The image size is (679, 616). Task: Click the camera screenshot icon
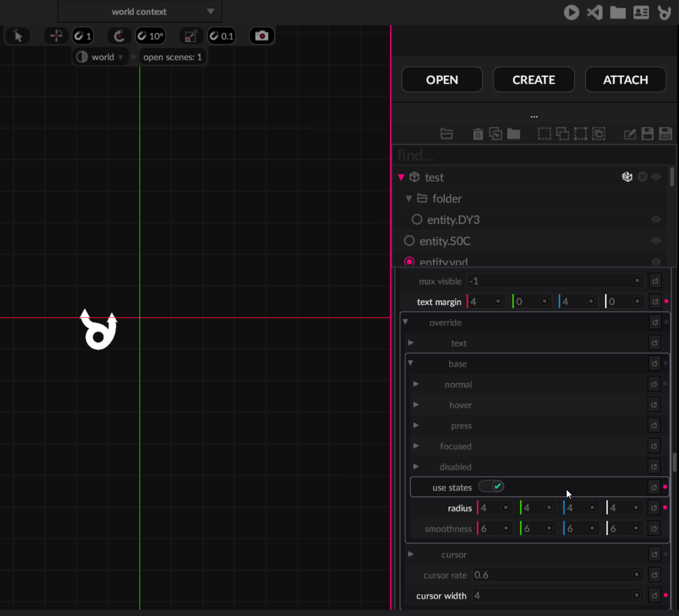tap(262, 36)
